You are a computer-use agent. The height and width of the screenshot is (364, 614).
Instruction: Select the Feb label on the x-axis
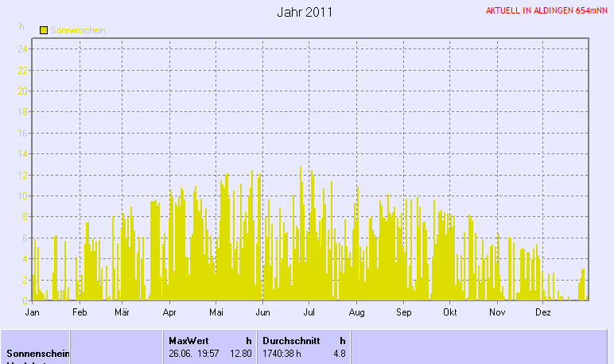click(x=78, y=312)
